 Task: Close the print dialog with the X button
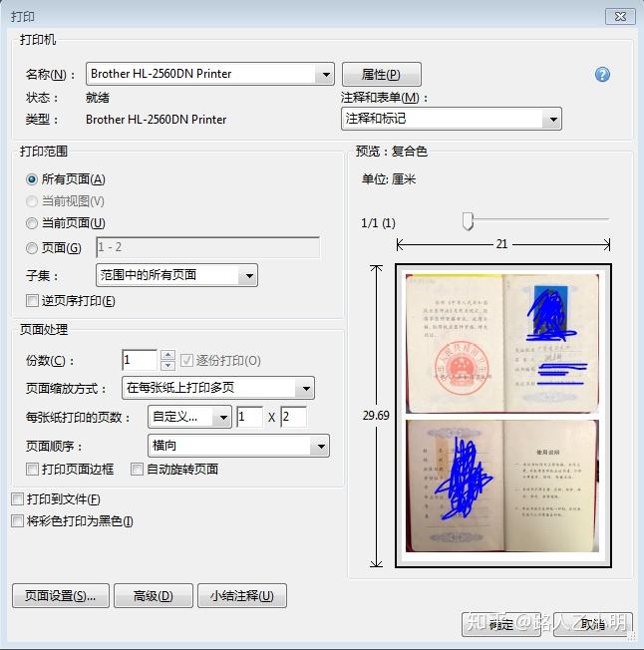pyautogui.click(x=620, y=17)
